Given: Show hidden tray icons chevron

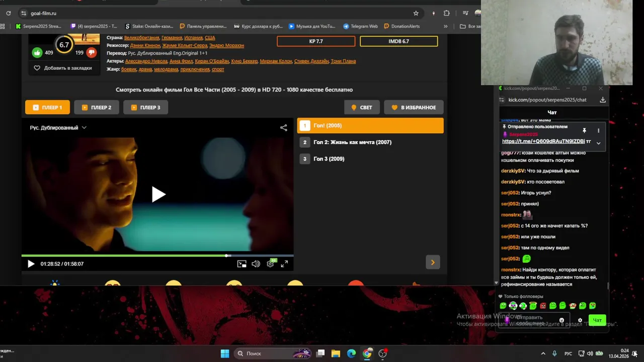Looking at the screenshot, I should click(x=543, y=353).
